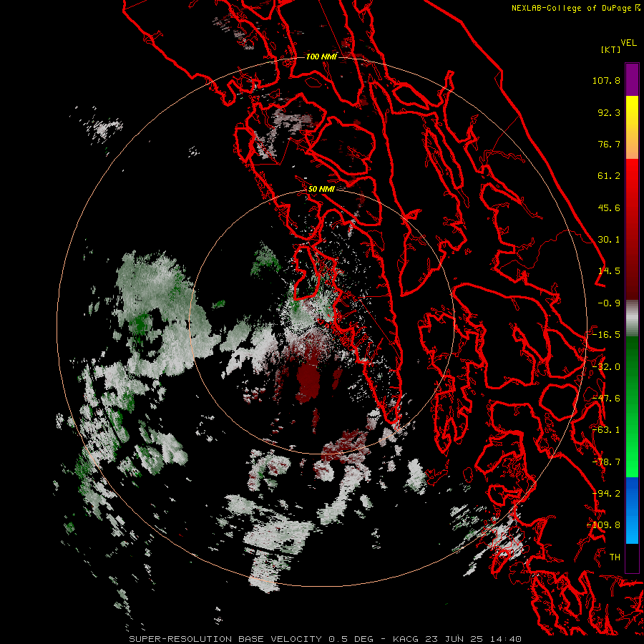
Task: Click the -32.0 velocity scale value
Action: point(606,367)
